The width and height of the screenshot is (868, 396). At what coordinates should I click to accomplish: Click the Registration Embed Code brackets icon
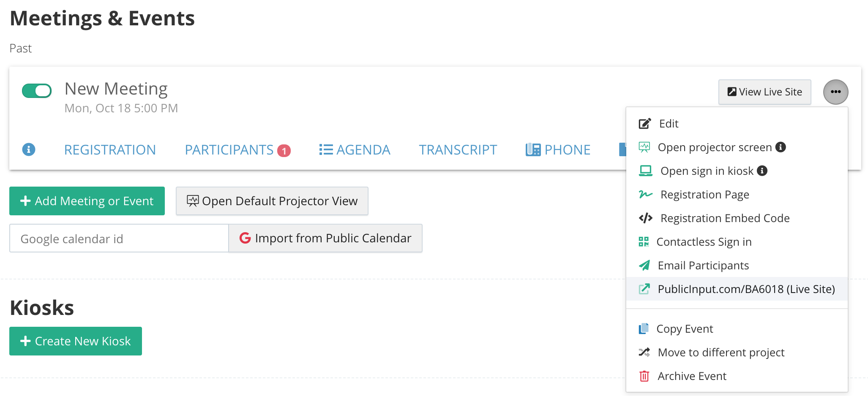(x=645, y=218)
